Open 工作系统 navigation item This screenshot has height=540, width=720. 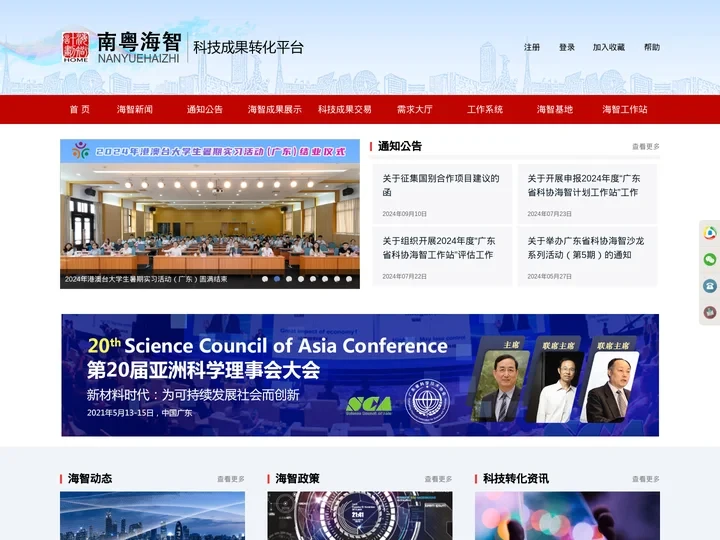click(x=485, y=109)
